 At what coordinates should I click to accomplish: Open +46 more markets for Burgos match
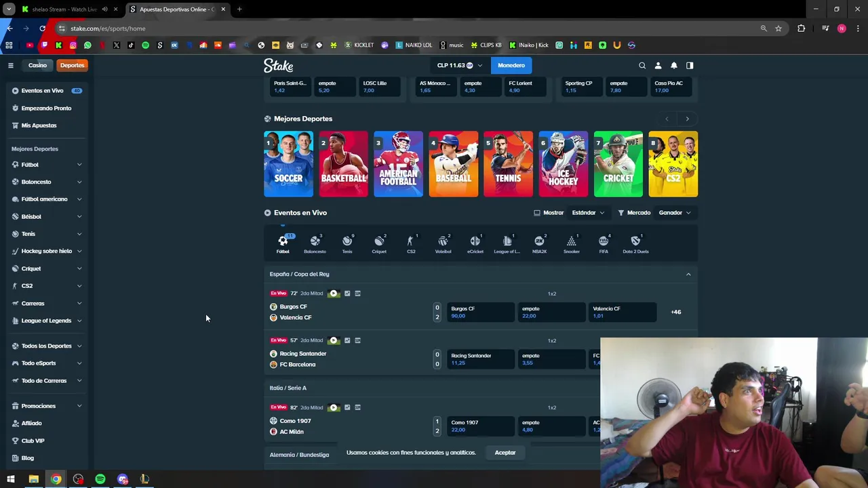coord(676,312)
